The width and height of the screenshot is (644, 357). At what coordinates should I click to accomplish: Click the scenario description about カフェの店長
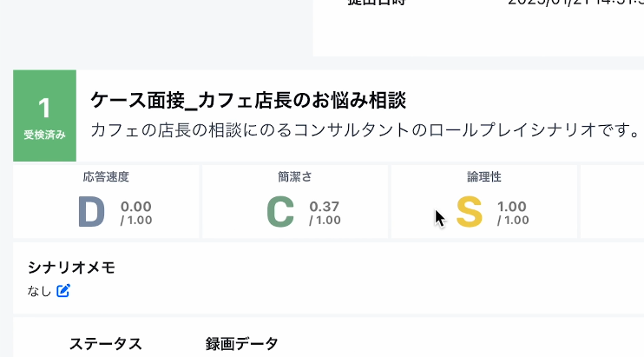click(x=365, y=130)
